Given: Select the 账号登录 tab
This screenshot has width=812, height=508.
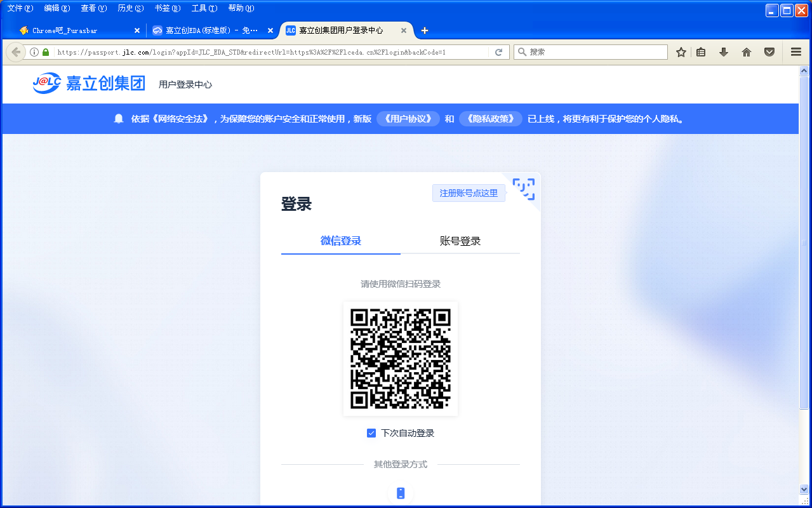Looking at the screenshot, I should point(460,241).
